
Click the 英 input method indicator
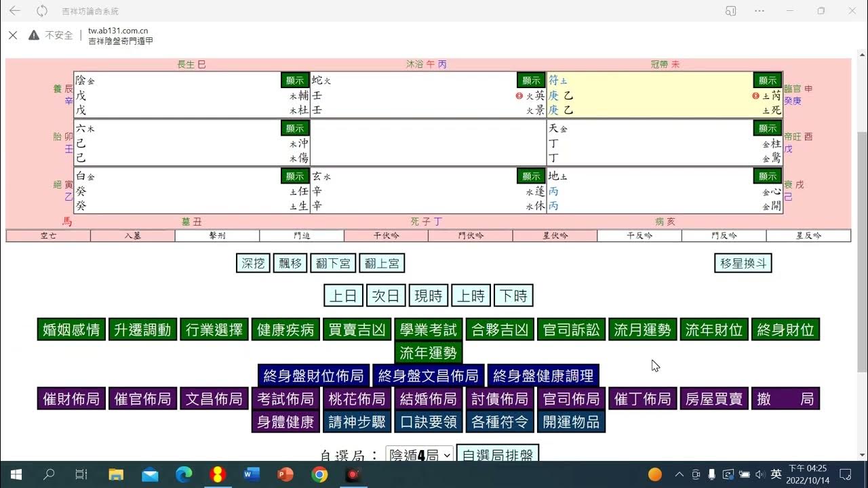point(776,474)
